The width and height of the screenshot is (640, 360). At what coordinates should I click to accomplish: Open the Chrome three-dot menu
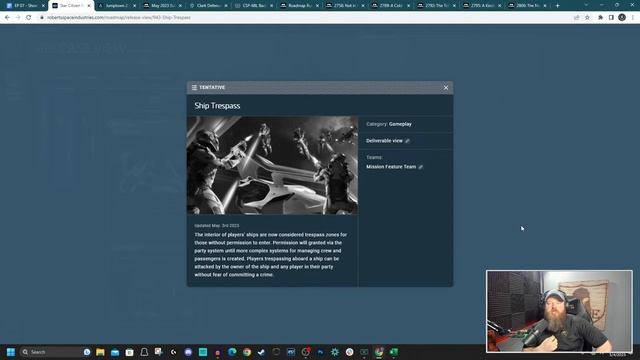click(633, 18)
